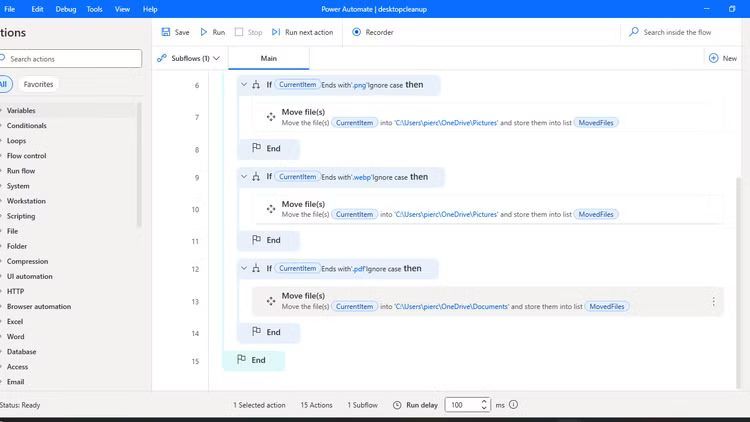Screen dimensions: 750x422
Task: Open the Tools menu
Action: (94, 9)
